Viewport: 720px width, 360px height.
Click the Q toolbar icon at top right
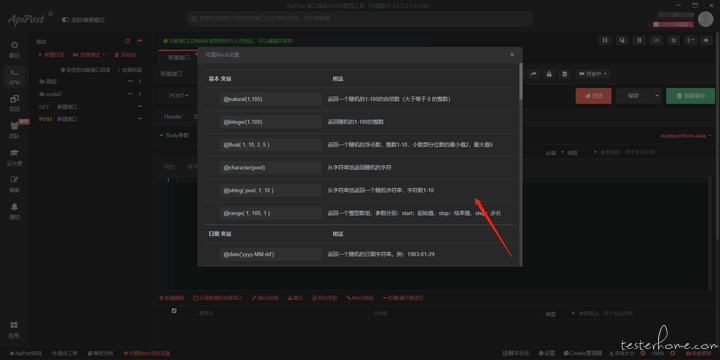click(622, 40)
